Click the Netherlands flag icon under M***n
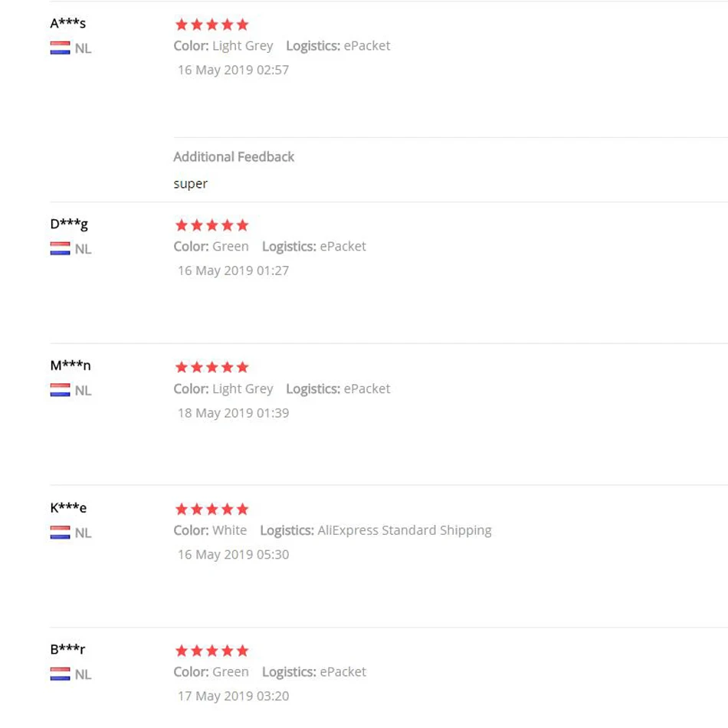This screenshot has width=728, height=728. (60, 390)
